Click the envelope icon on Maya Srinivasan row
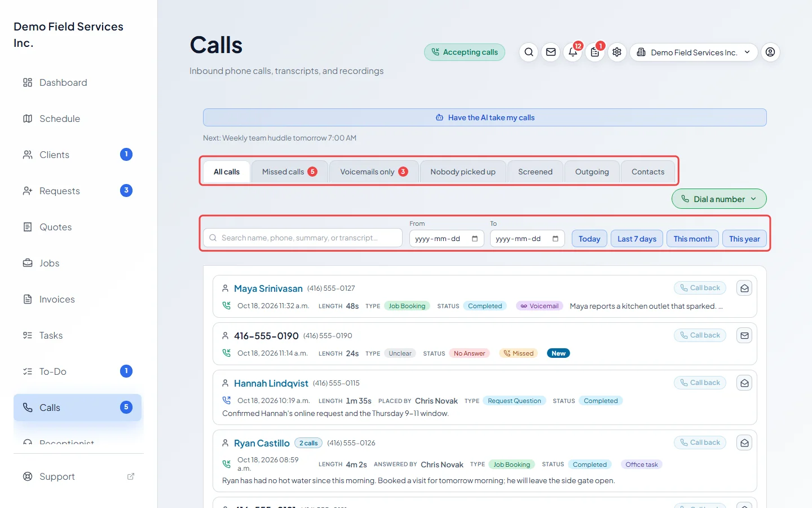812x508 pixels. click(x=744, y=288)
